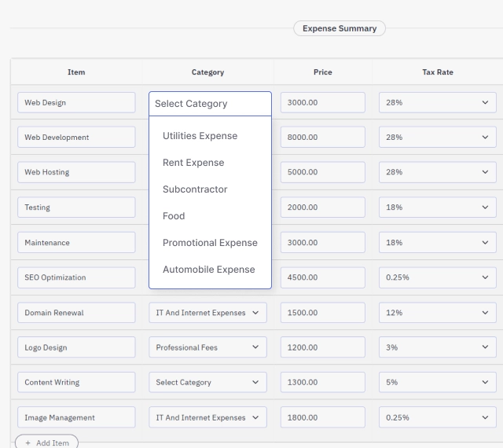Click the 8000.00 price field
The width and height of the screenshot is (503, 448).
coord(323,137)
